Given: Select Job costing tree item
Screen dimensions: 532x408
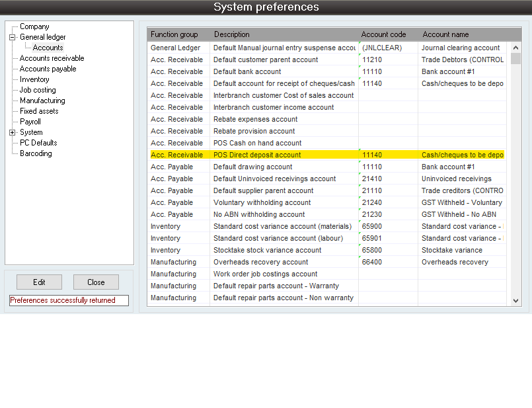Looking at the screenshot, I should 38,90.
